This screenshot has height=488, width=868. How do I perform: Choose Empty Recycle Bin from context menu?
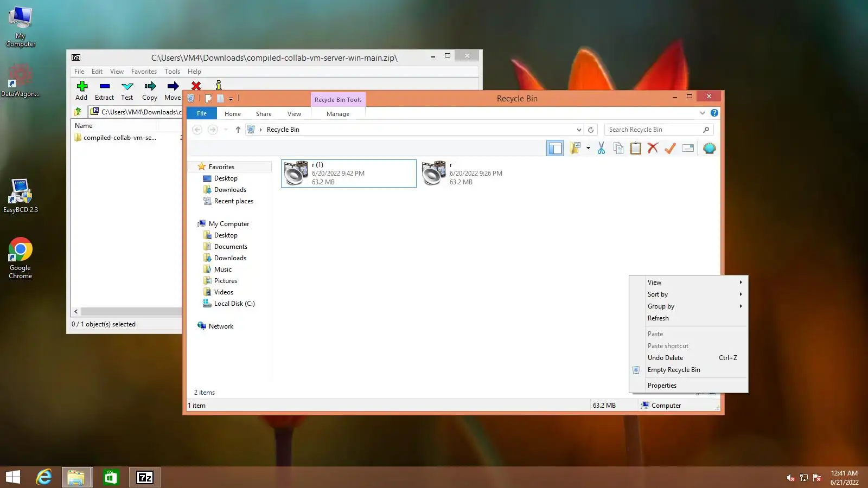click(x=688, y=370)
